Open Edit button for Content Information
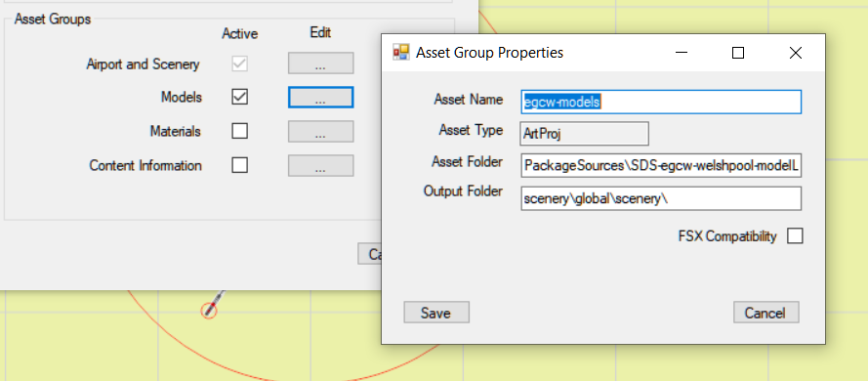Screen dimensions: 868x381 click(x=320, y=165)
